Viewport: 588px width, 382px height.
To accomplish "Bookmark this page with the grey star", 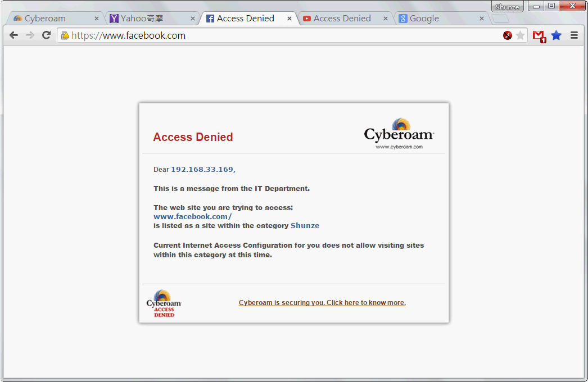I will [520, 35].
